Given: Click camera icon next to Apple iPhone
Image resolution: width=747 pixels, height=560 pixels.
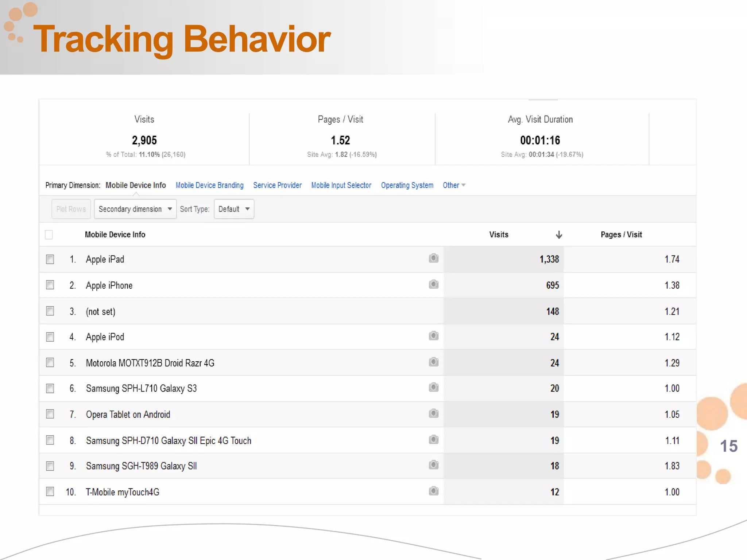Looking at the screenshot, I should (433, 284).
